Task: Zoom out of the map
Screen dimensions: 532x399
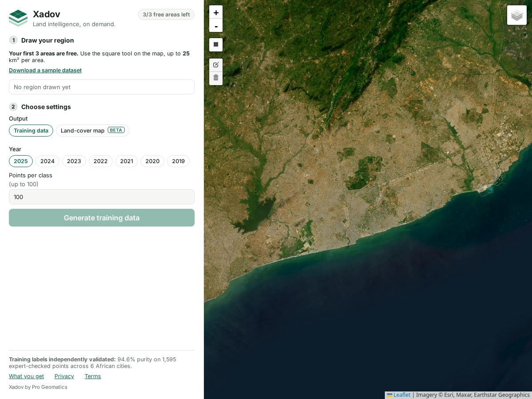Action: pos(216,26)
